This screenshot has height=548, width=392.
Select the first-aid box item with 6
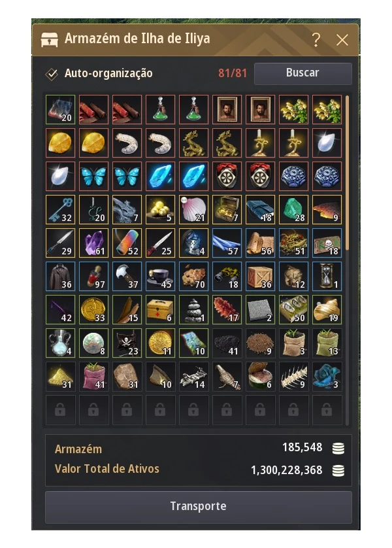click(x=160, y=310)
